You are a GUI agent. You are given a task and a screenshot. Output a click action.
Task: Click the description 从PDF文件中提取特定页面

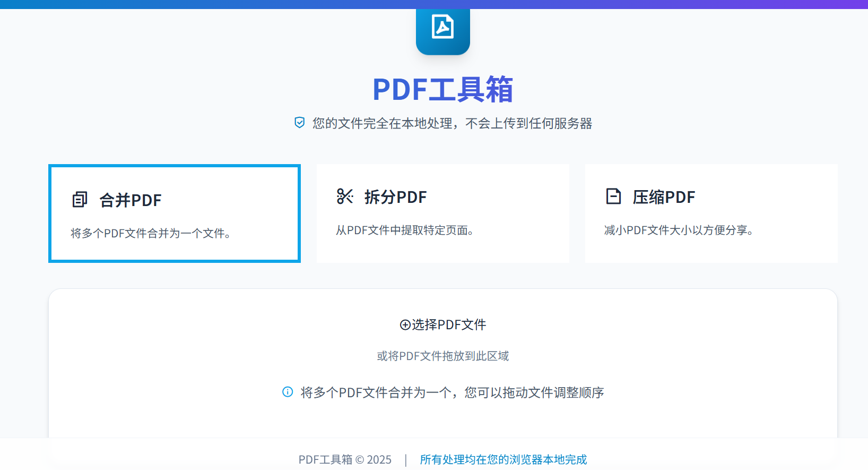404,230
